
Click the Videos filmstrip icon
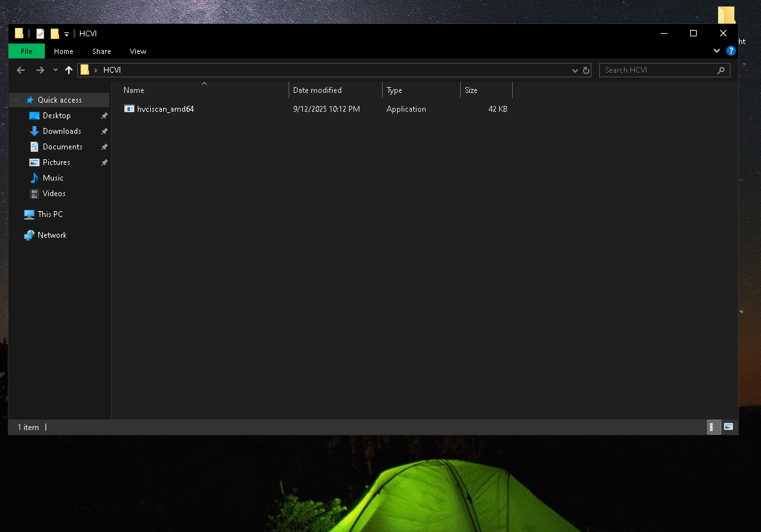34,194
